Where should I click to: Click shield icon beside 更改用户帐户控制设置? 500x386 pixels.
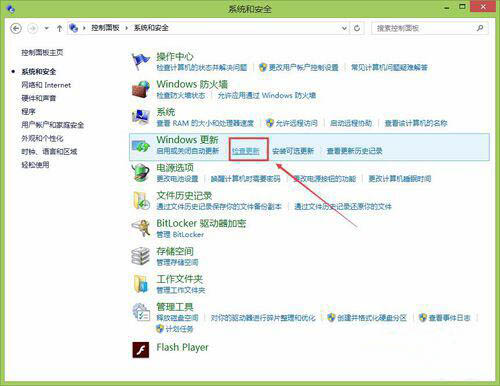coord(263,67)
